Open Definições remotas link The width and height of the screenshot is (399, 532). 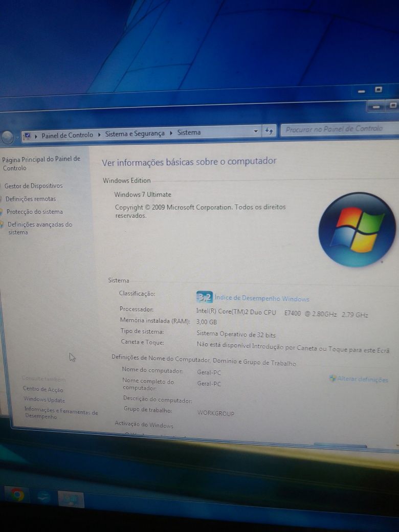click(31, 199)
